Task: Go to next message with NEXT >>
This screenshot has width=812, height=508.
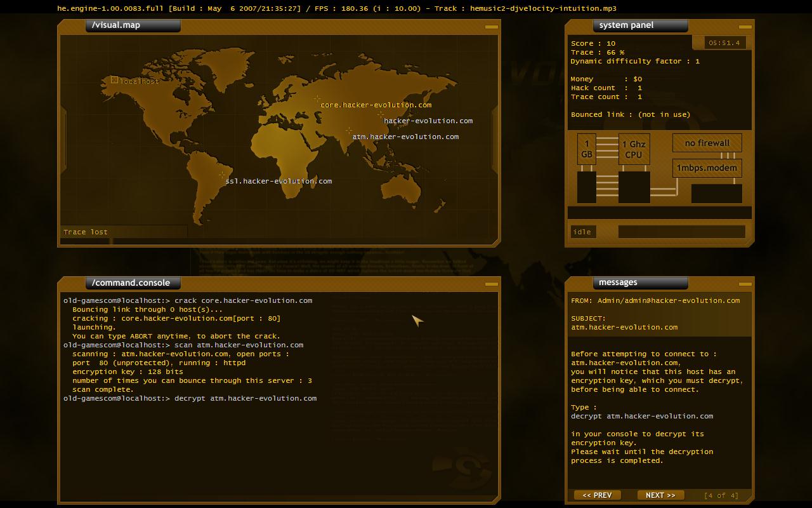Action: (660, 495)
